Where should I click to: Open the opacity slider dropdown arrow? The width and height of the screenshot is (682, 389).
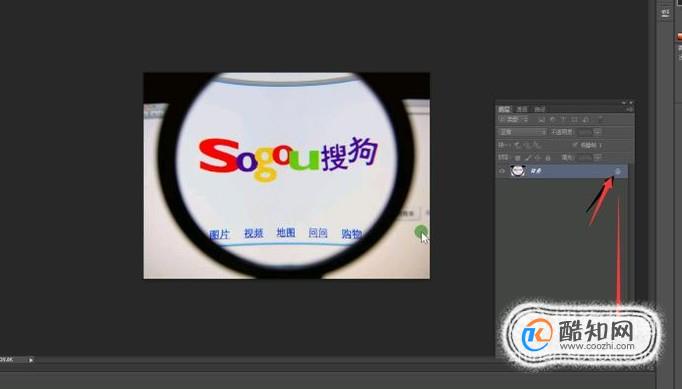tap(598, 132)
